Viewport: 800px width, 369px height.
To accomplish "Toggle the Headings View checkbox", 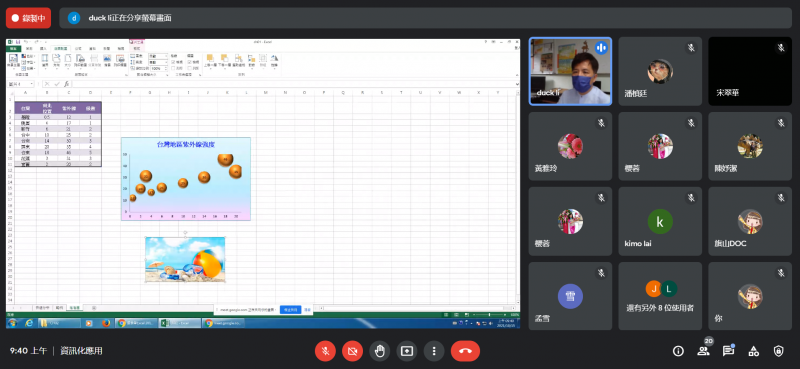I will pos(189,62).
